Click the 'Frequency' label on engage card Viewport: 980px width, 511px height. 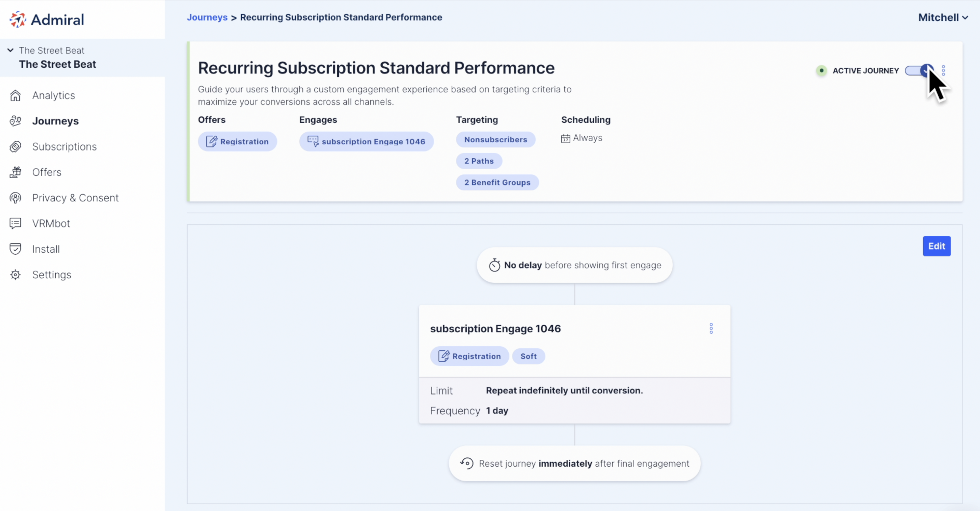point(455,411)
